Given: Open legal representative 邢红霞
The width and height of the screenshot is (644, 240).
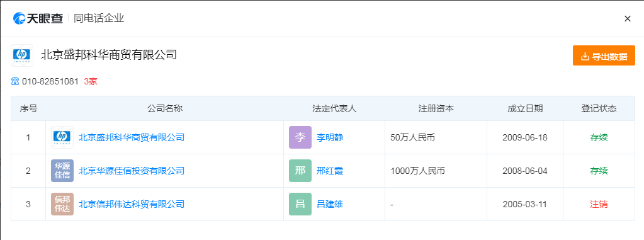Looking at the screenshot, I should click(330, 171).
